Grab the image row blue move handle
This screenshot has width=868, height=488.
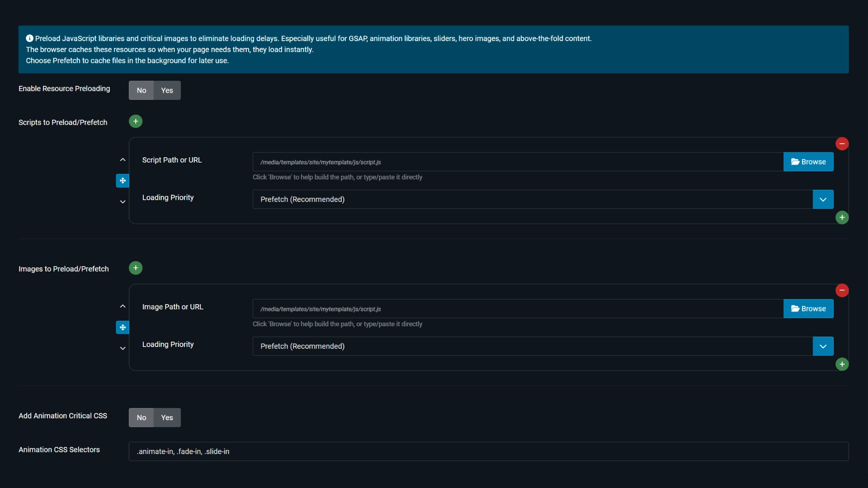pos(123,327)
